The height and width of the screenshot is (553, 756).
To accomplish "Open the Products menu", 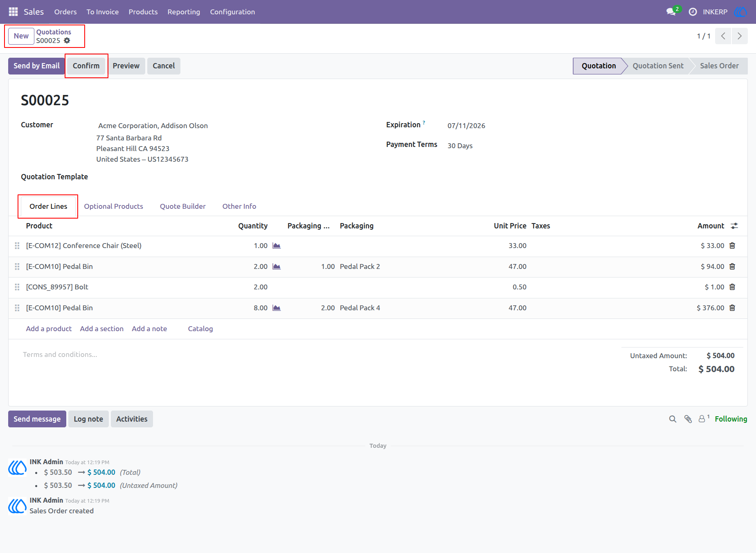I will (x=143, y=12).
